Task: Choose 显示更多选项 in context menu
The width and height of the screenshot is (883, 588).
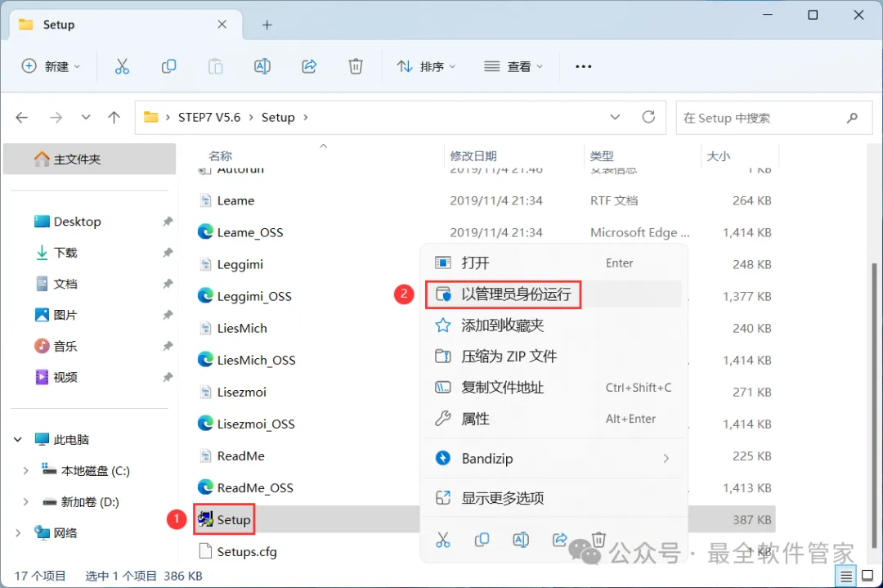Action: (x=554, y=498)
